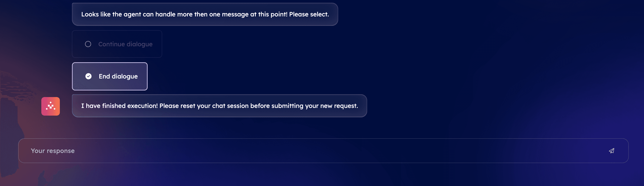Image resolution: width=644 pixels, height=186 pixels.
Task: Click the 'End dialogue' label text
Action: [x=118, y=76]
